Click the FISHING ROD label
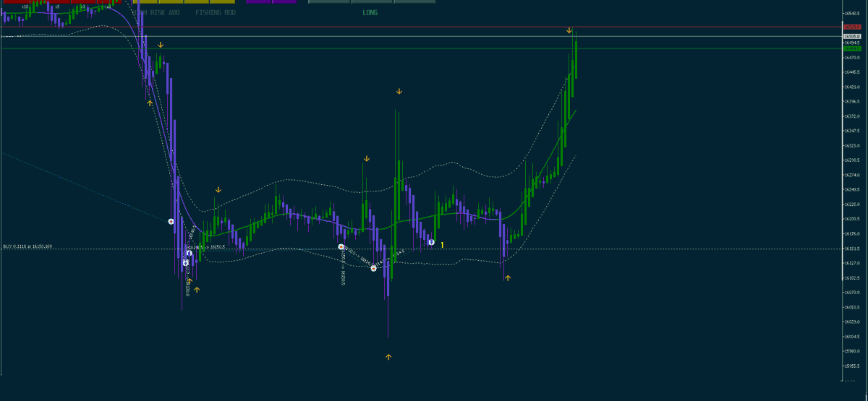The height and width of the screenshot is (401, 868). (x=216, y=13)
